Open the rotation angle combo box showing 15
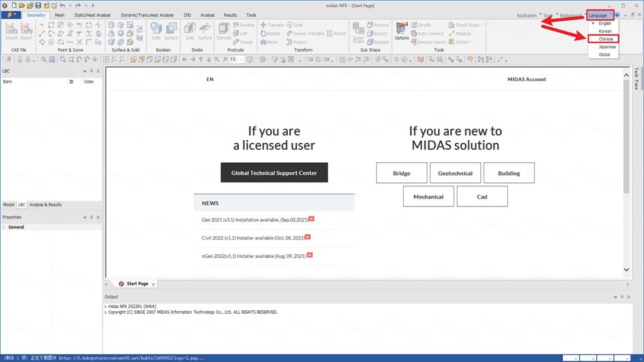This screenshot has width=644, height=362. click(237, 60)
